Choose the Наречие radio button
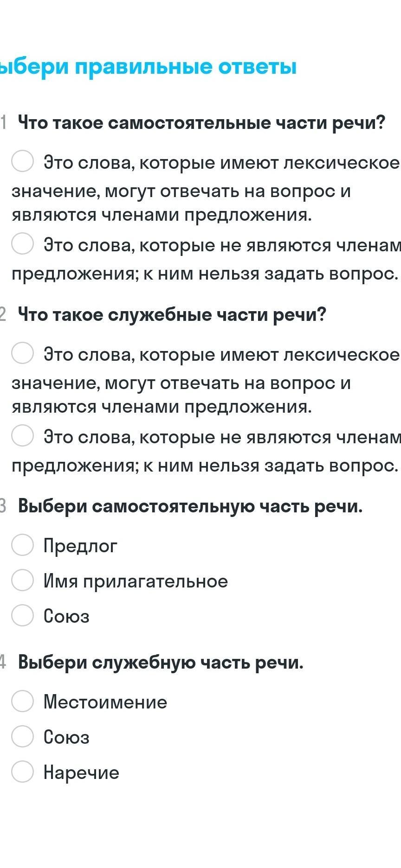Viewport: 401px width, 868px height. (x=22, y=771)
